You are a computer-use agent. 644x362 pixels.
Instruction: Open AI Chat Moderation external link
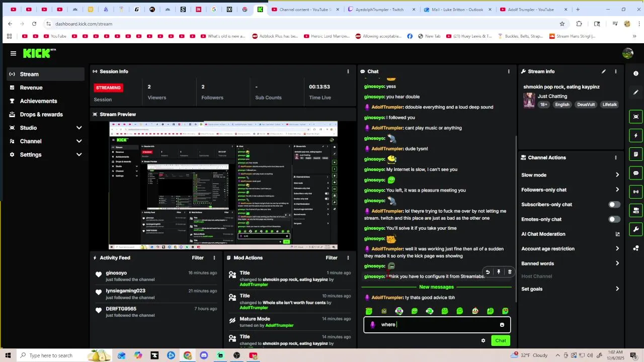pyautogui.click(x=617, y=234)
